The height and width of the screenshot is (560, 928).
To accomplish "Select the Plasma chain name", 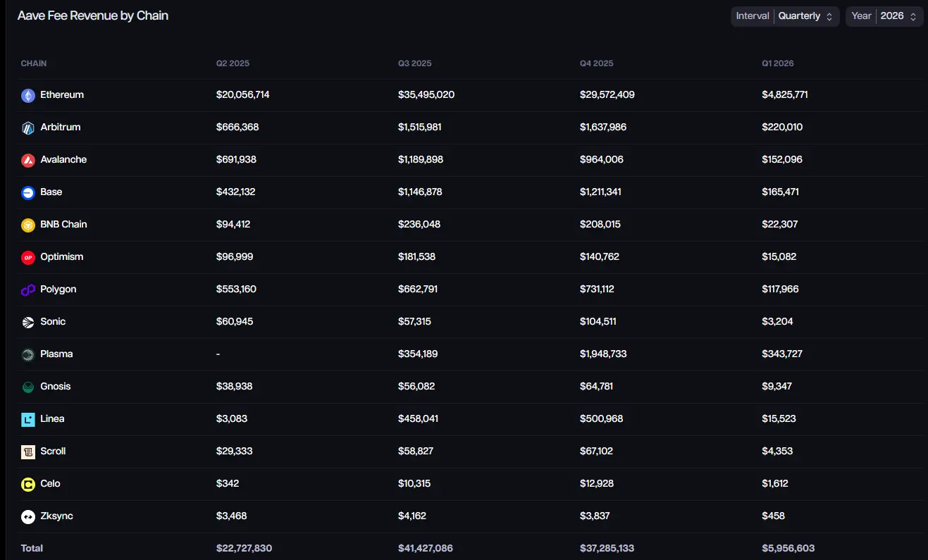I will tap(56, 354).
